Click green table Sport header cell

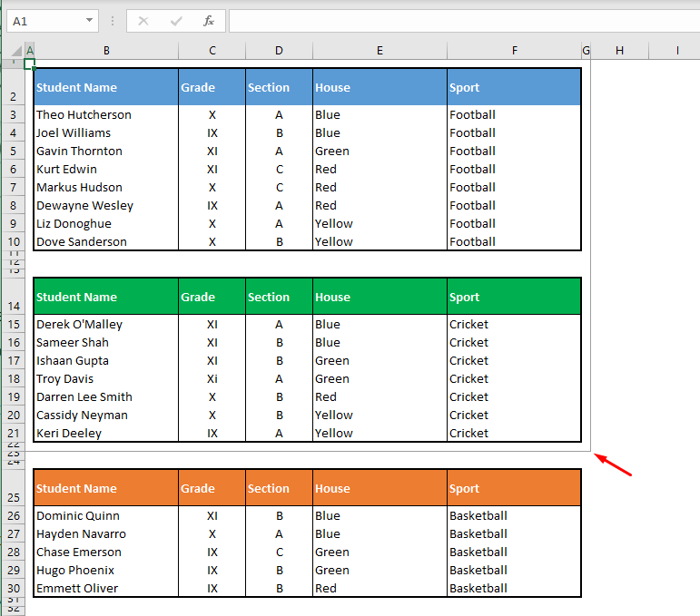point(514,297)
